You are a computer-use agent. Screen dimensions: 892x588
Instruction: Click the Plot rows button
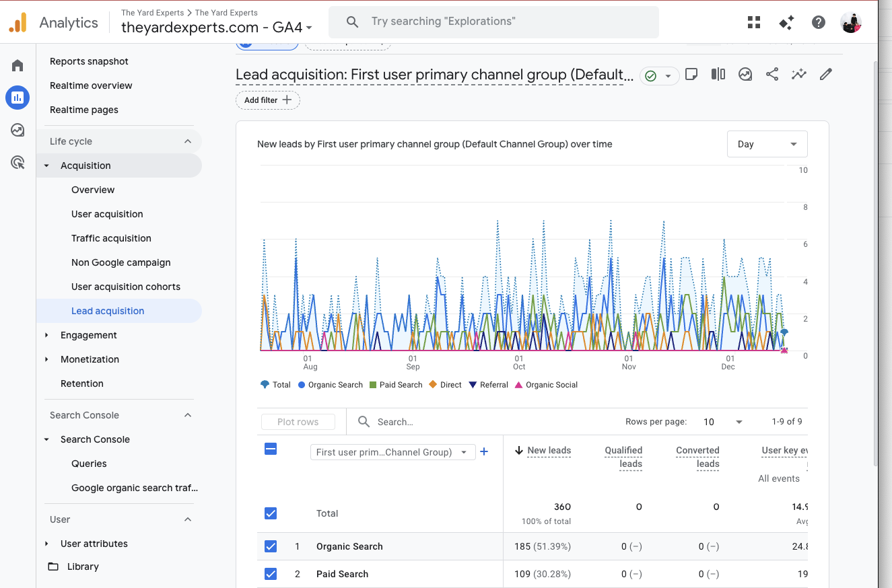click(x=298, y=421)
